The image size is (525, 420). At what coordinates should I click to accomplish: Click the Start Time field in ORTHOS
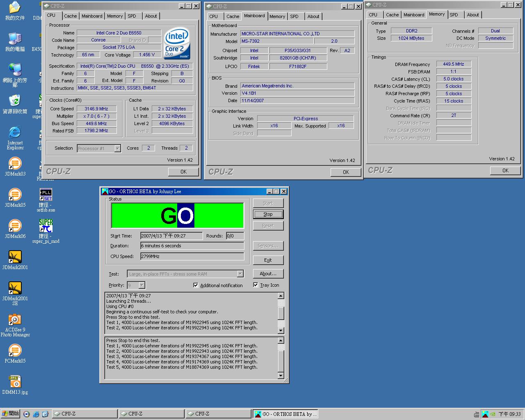[171, 236]
